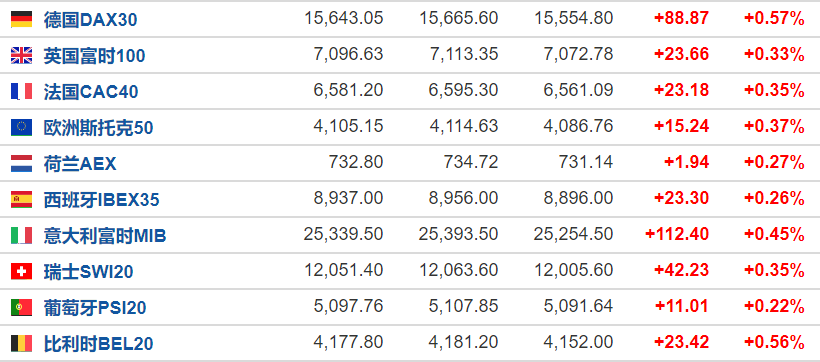Open the 葡萄牙PSI20 index link
The width and height of the screenshot is (820, 362).
coord(95,308)
